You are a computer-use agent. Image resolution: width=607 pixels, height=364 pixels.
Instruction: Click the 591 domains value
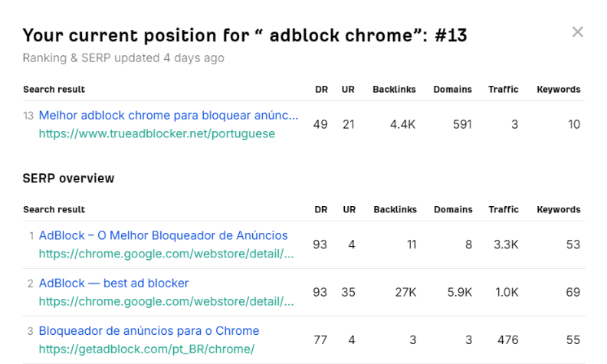462,124
